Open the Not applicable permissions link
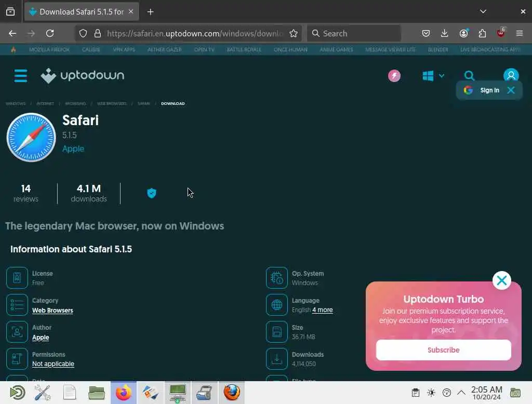The width and height of the screenshot is (532, 404). [53, 363]
